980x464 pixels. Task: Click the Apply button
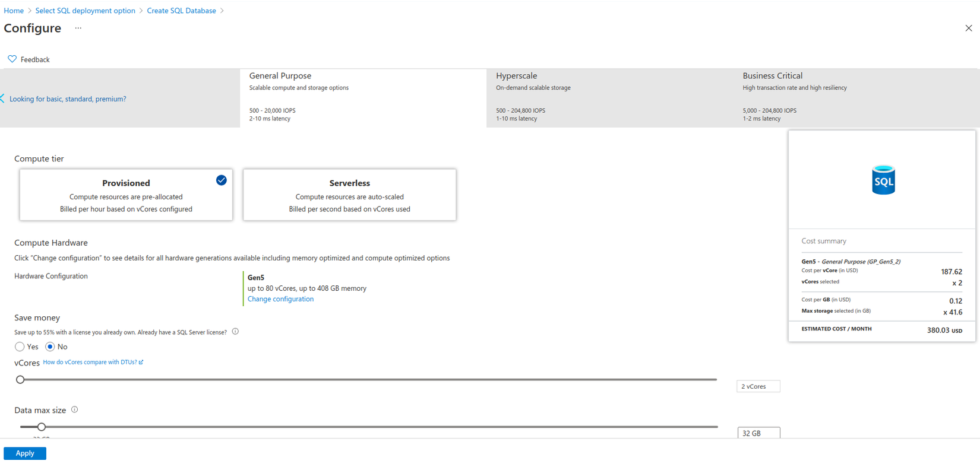pyautogui.click(x=25, y=453)
